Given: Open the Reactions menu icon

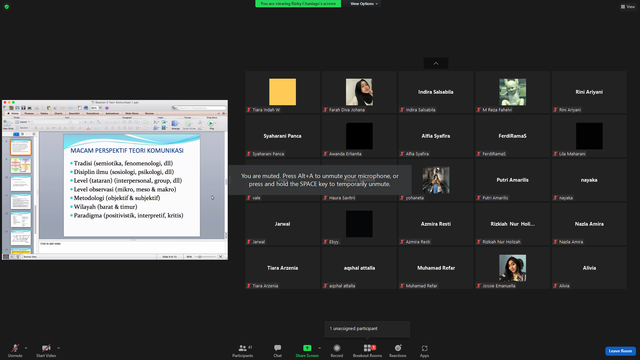Looking at the screenshot, I should [398, 348].
